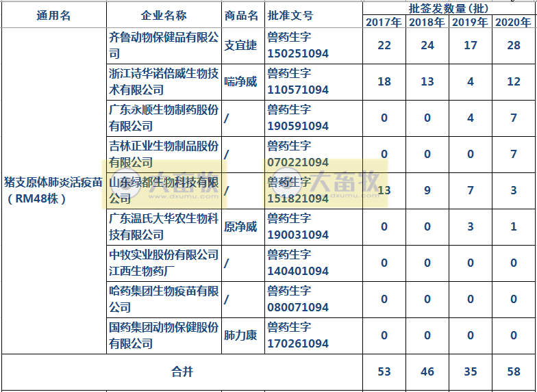
Task: Click value 22 in the 齐鲁动物保健品 row
Action: click(384, 45)
